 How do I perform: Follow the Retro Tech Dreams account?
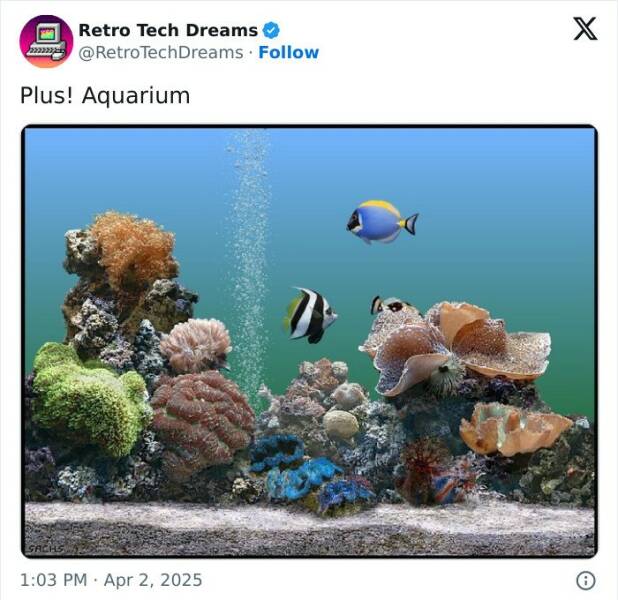coord(289,52)
